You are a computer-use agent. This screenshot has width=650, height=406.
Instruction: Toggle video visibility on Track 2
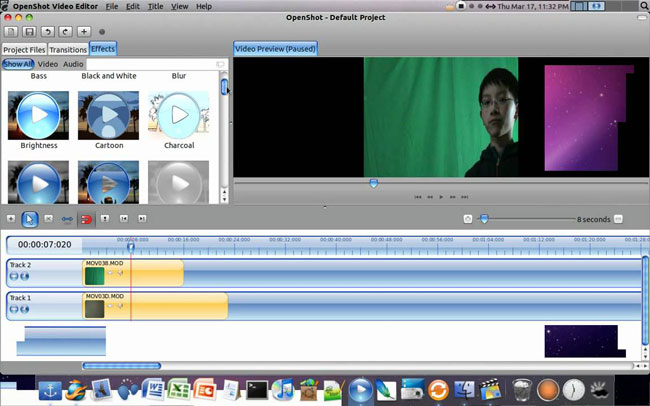point(14,276)
